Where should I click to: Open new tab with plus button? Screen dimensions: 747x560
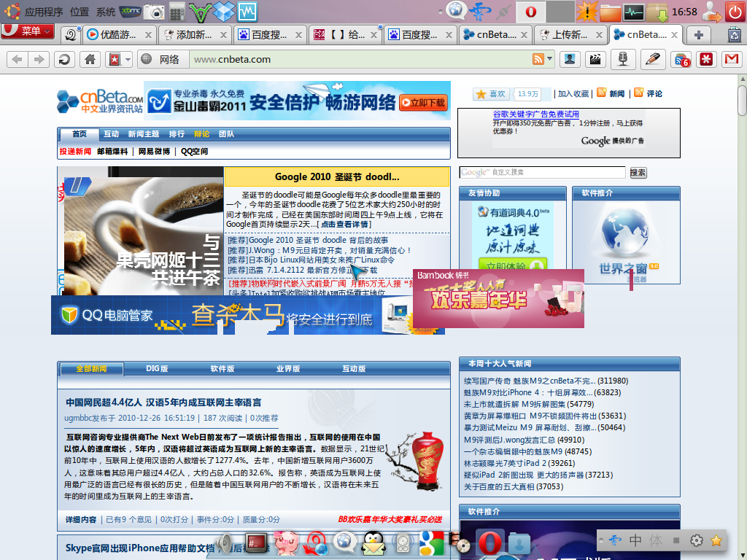[x=699, y=34]
